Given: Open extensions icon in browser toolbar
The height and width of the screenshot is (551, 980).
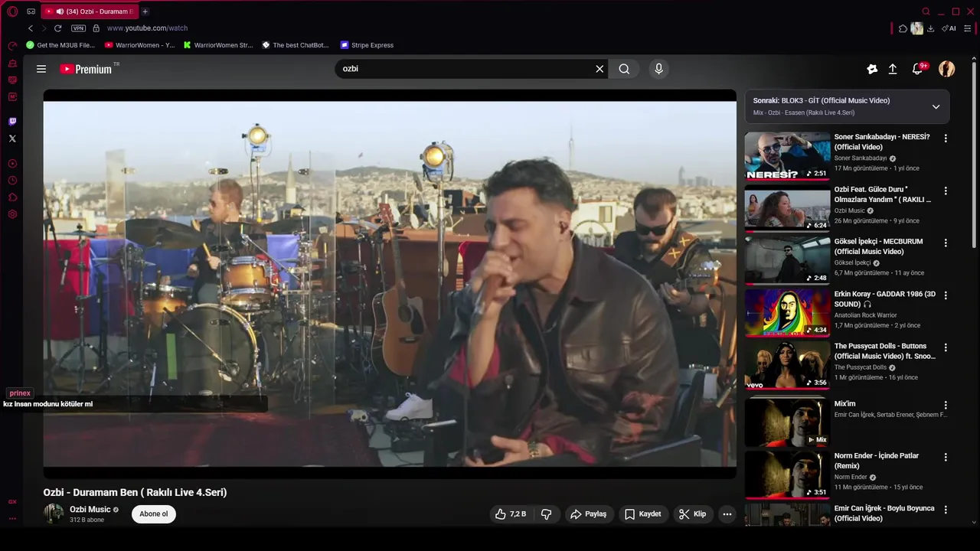Looking at the screenshot, I should pos(903,28).
